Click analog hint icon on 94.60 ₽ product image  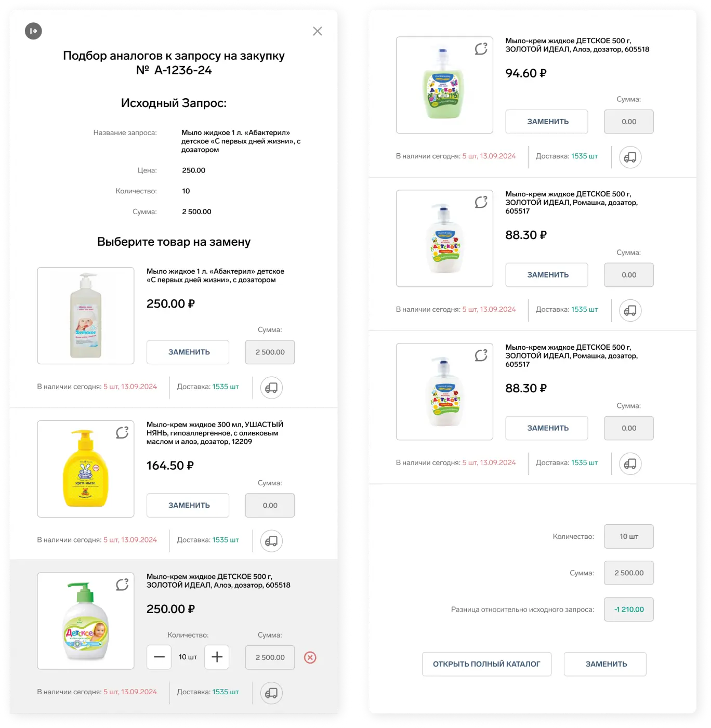(481, 49)
